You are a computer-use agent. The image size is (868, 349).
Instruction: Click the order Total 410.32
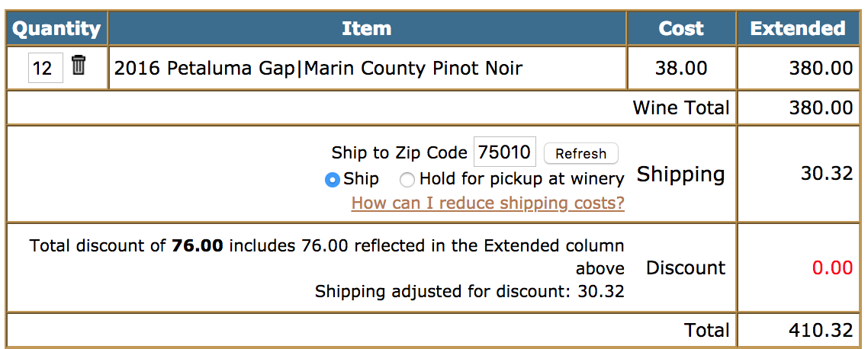tap(821, 330)
